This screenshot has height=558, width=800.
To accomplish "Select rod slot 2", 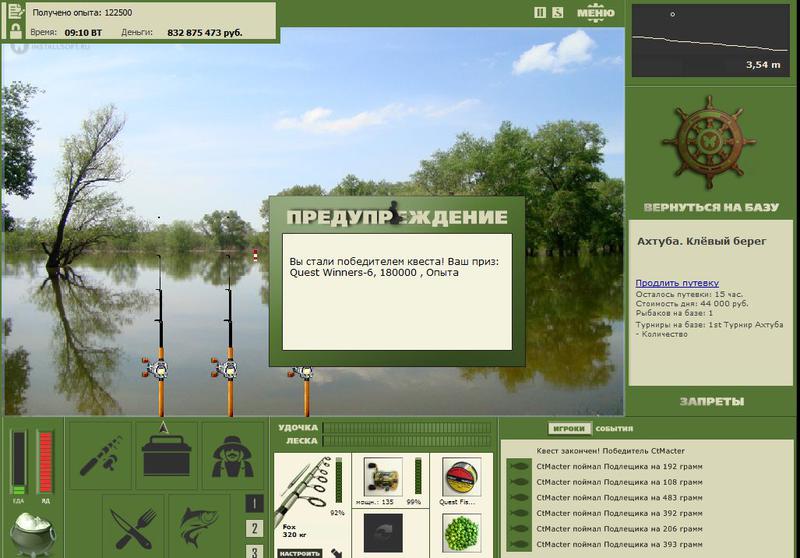I will 254,528.
